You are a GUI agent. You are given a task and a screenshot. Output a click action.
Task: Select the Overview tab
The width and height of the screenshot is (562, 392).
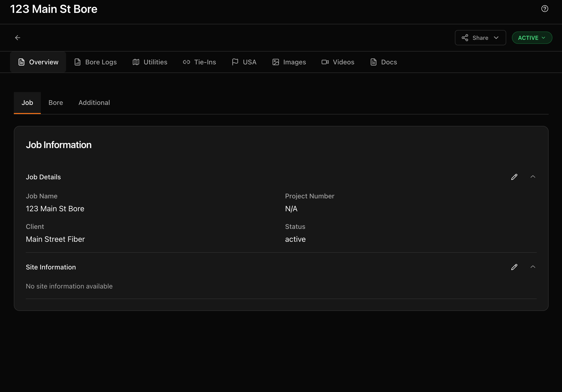[x=38, y=62]
